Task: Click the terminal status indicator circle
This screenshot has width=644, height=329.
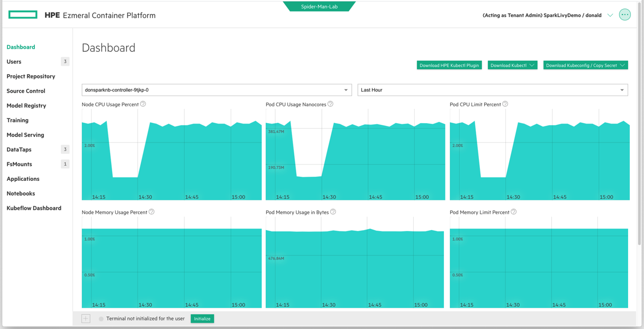Action: [101, 319]
